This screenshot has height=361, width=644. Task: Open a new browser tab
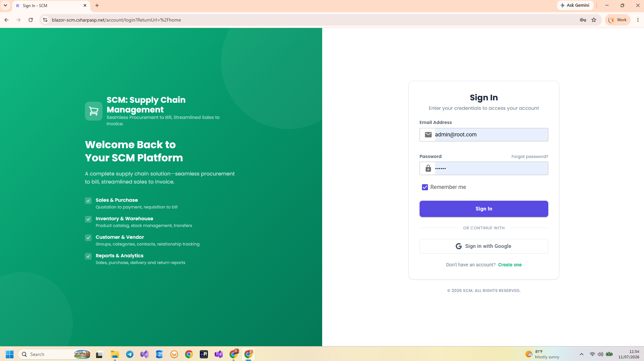97,5
